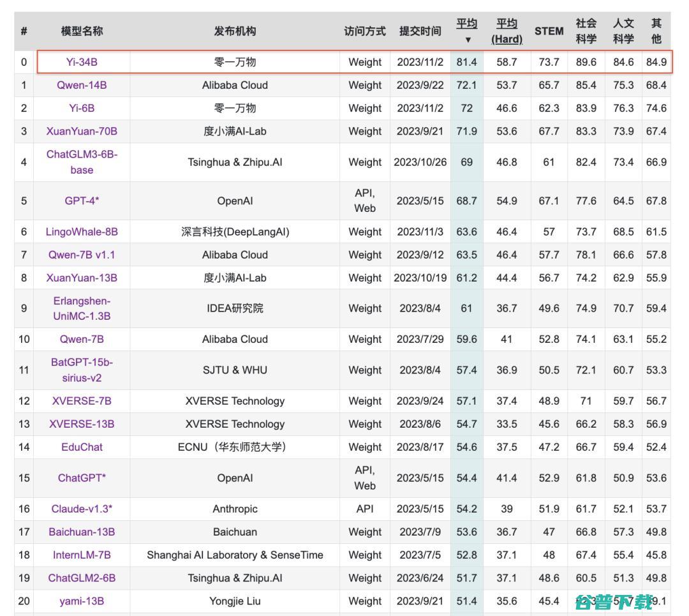Click Alibaba Cloud cell in Qwen-14B row
This screenshot has width=689, height=616.
click(x=235, y=85)
